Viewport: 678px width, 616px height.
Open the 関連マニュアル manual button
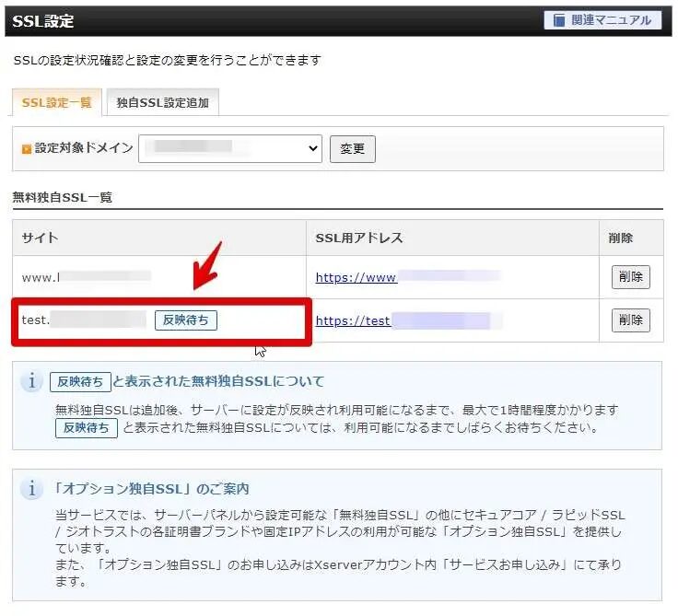click(602, 20)
